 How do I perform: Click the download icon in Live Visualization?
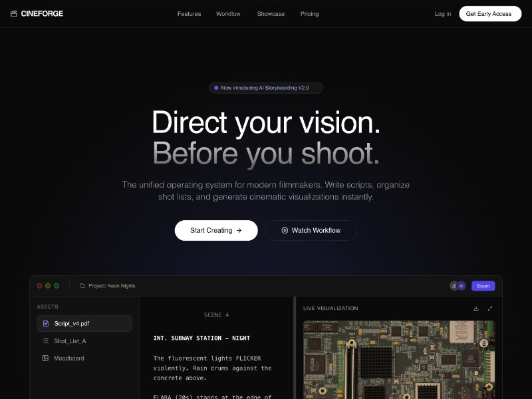[x=476, y=308]
